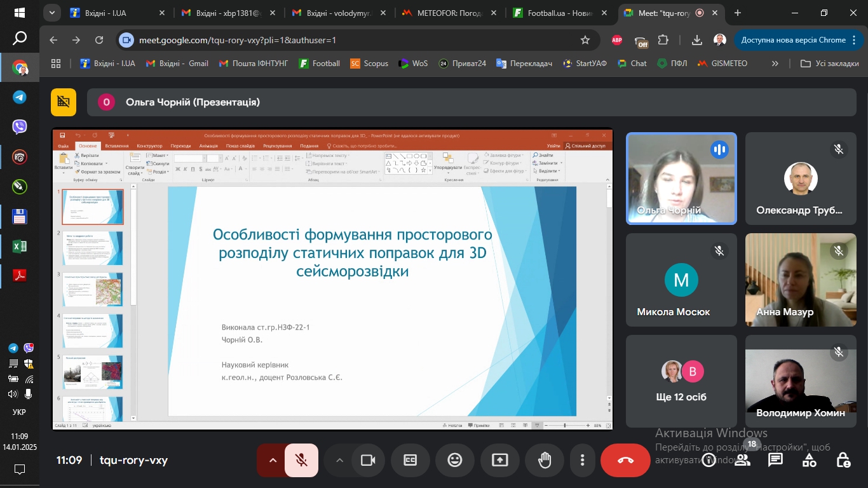Open the reactions emoji panel

(x=455, y=459)
